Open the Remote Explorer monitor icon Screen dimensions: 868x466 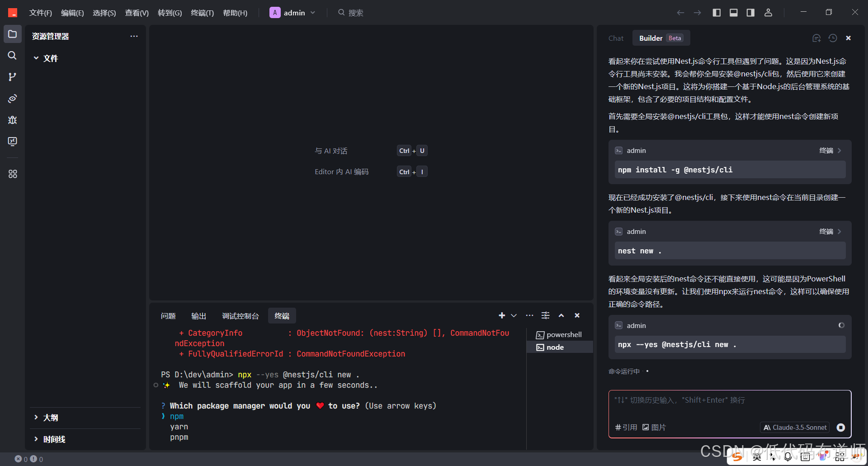13,142
